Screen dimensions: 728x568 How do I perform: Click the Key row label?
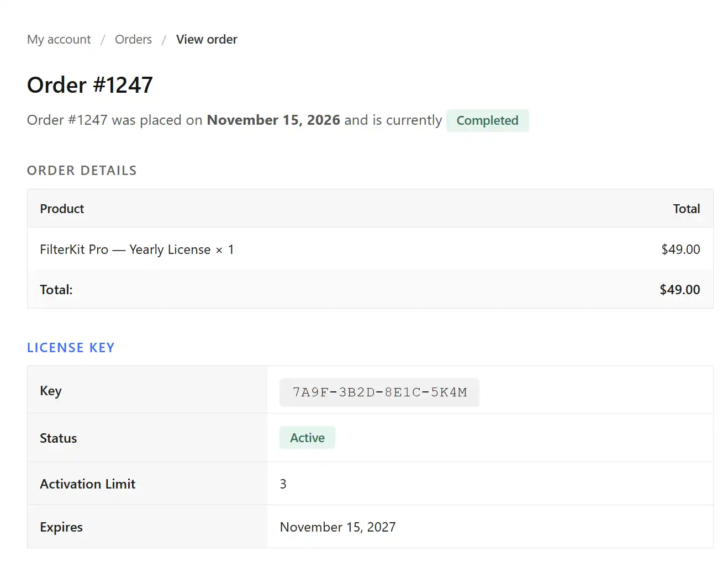point(50,391)
